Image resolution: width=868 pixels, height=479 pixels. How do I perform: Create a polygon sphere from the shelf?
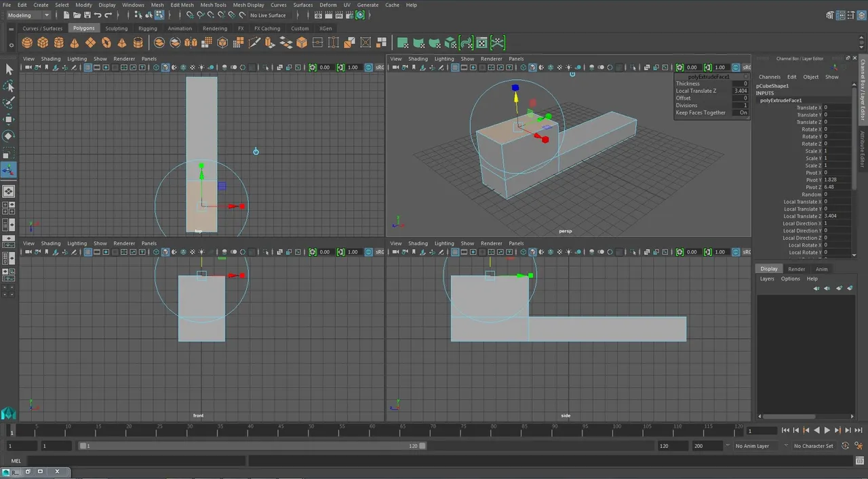[x=27, y=43]
